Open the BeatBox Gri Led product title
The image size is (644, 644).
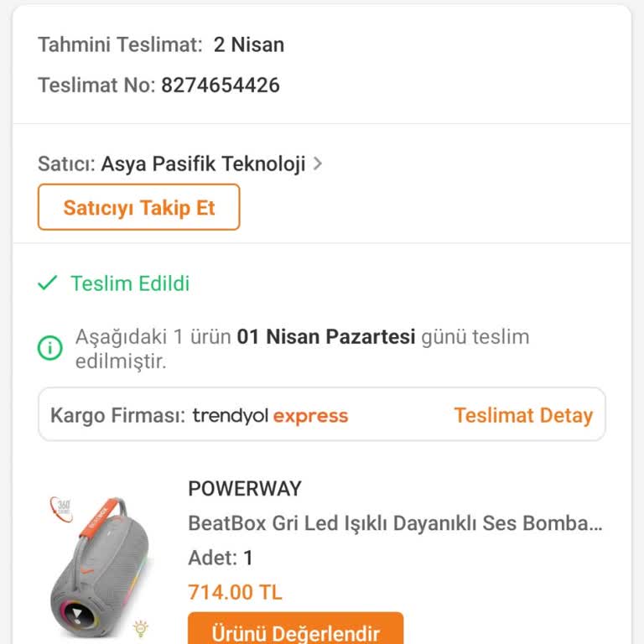click(x=395, y=523)
